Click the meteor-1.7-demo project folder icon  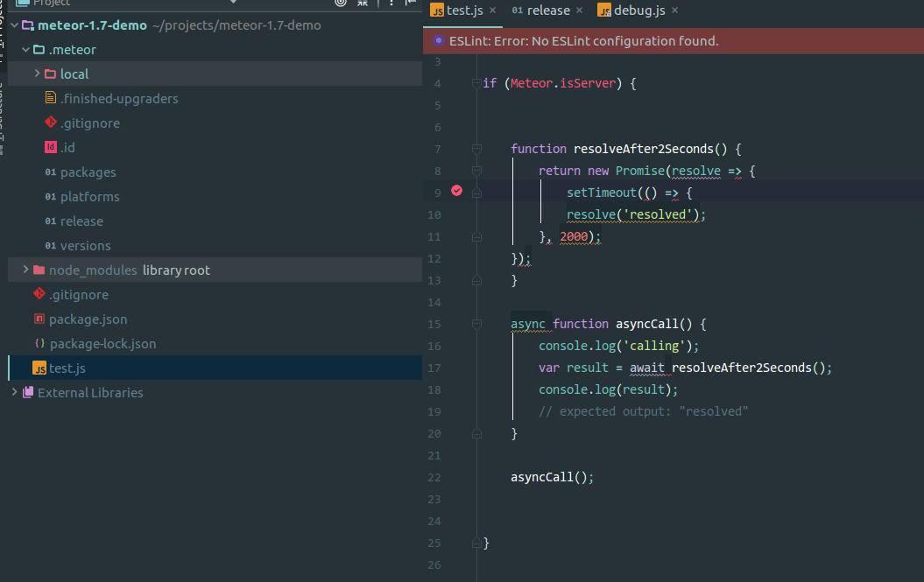[x=28, y=25]
